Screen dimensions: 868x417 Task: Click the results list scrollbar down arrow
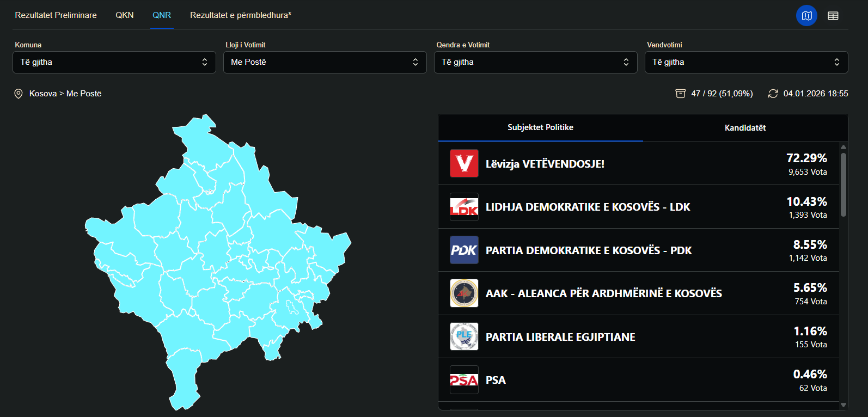point(843,405)
